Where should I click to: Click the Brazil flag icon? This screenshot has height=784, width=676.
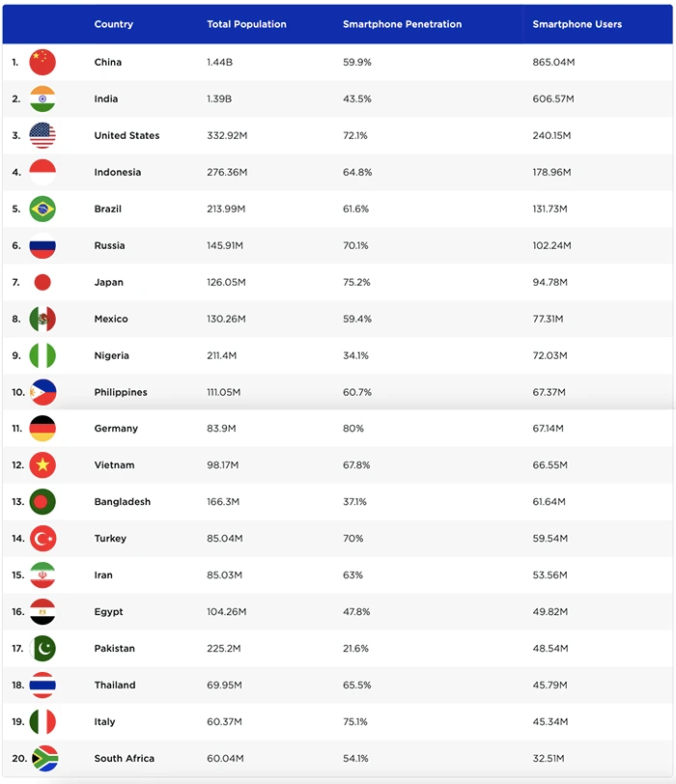(42, 209)
